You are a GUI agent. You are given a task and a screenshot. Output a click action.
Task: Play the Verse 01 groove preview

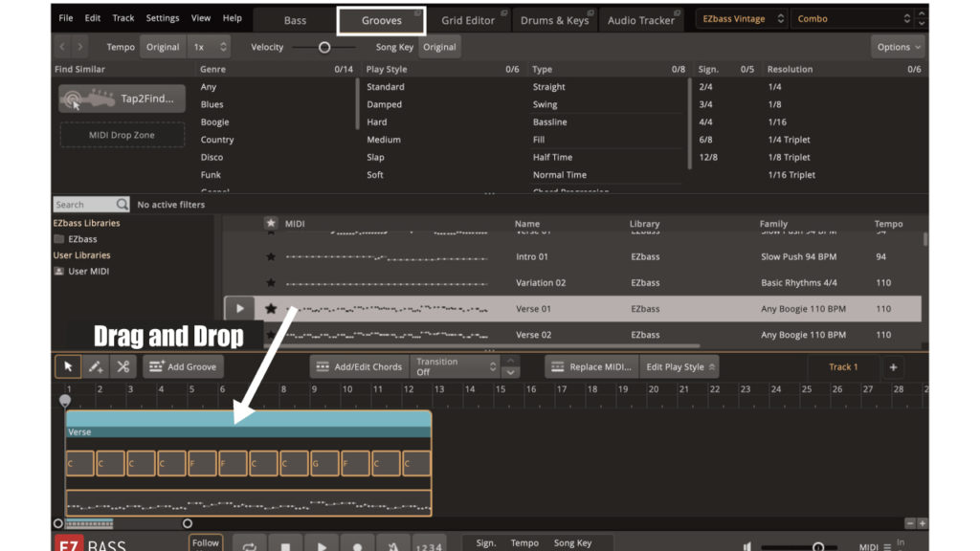pos(240,309)
